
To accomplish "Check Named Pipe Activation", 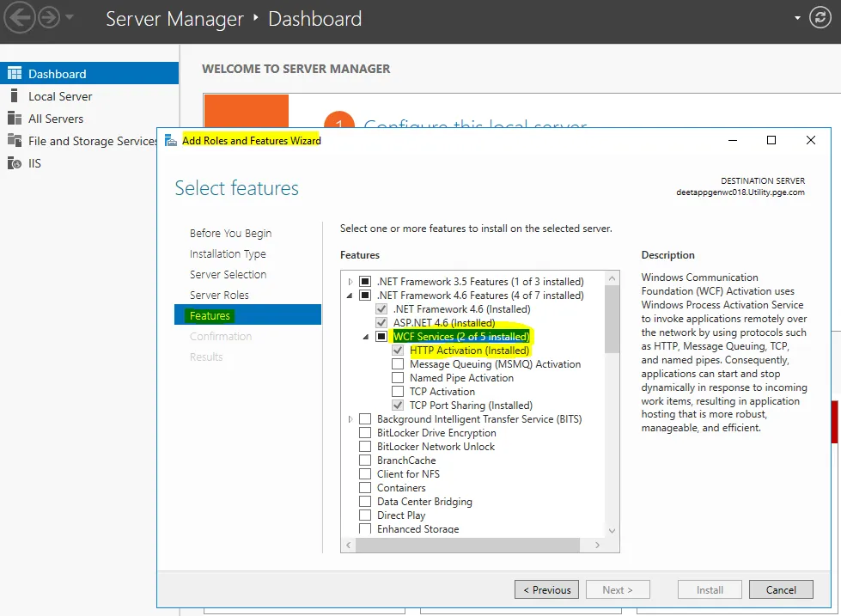I will (398, 378).
